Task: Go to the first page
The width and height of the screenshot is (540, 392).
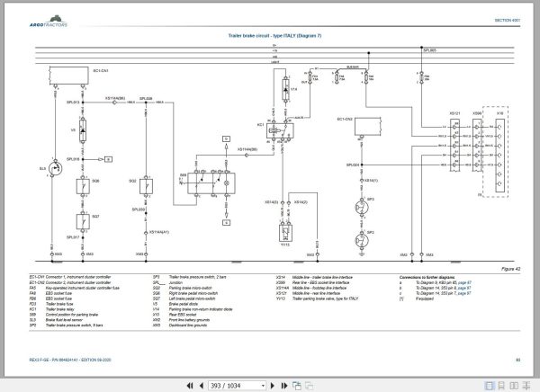Action: pyautogui.click(x=190, y=386)
